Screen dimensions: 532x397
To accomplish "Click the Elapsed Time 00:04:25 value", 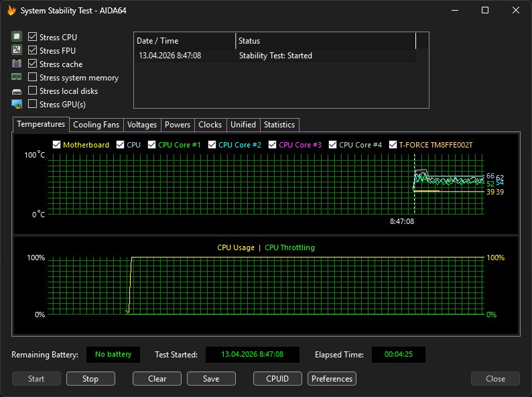I will 399,355.
